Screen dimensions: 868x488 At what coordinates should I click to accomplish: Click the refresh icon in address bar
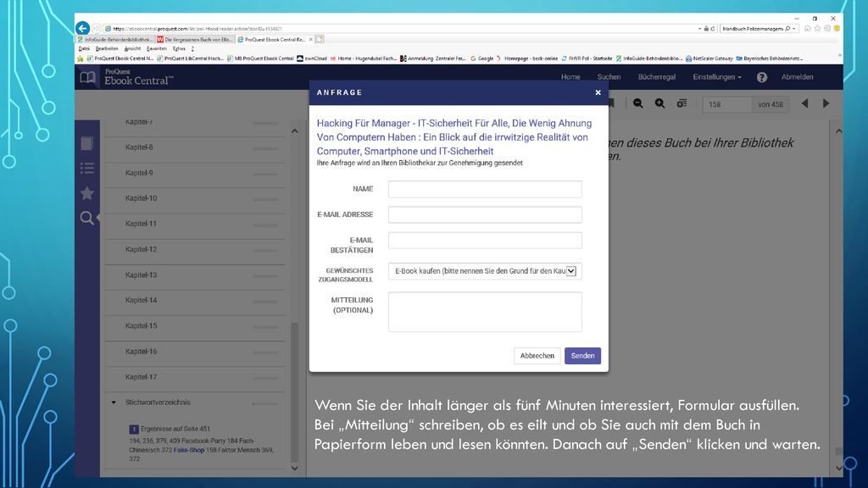pos(713,28)
